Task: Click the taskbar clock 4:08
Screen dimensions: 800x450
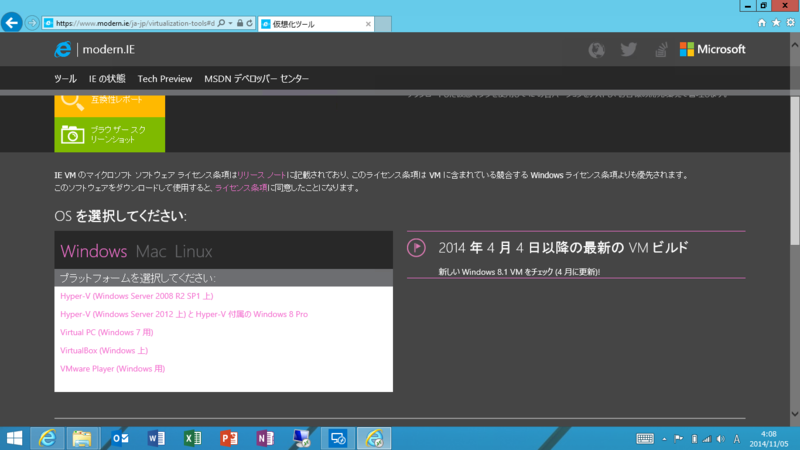Action: click(769, 439)
